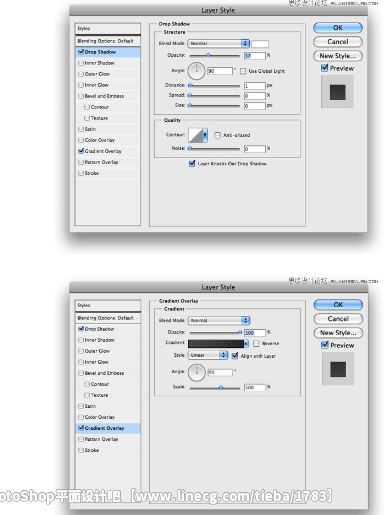Click the Noise value field

pyautogui.click(x=255, y=148)
